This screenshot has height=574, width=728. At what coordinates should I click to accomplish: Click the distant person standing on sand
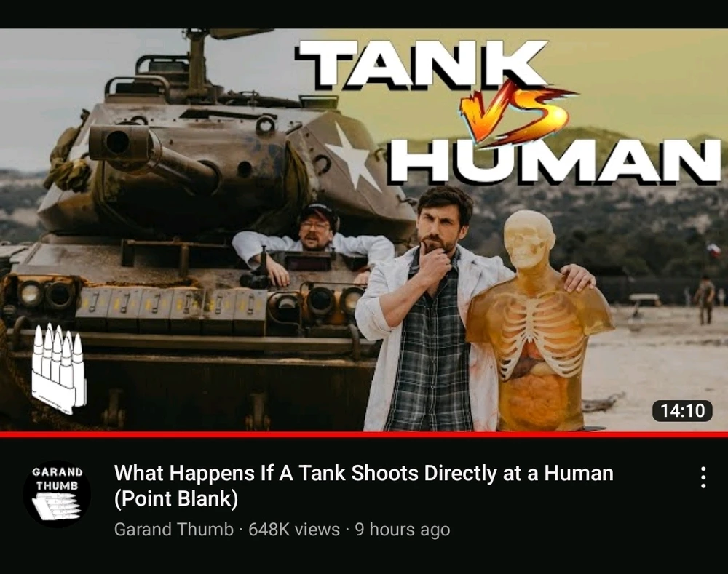click(x=705, y=299)
